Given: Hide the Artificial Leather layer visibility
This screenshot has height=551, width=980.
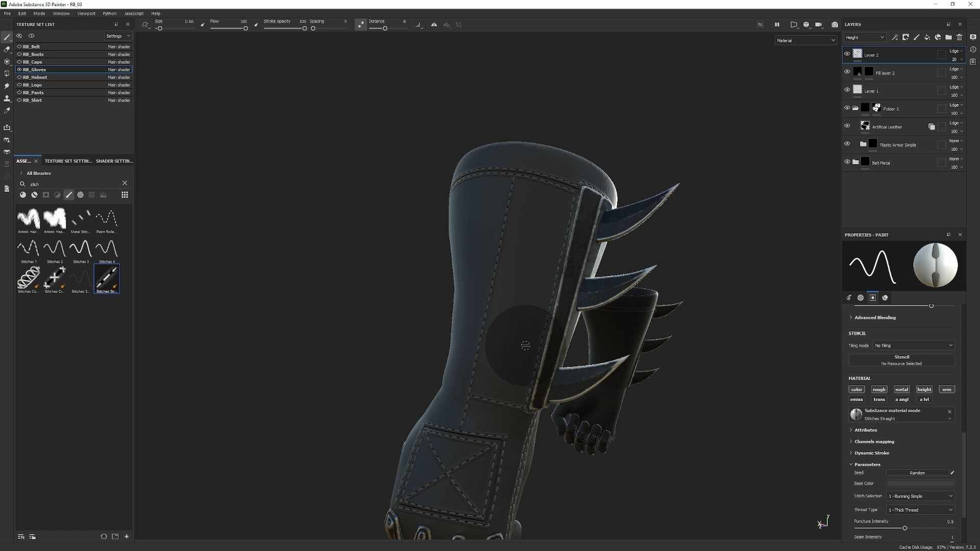Looking at the screenshot, I should click(847, 126).
